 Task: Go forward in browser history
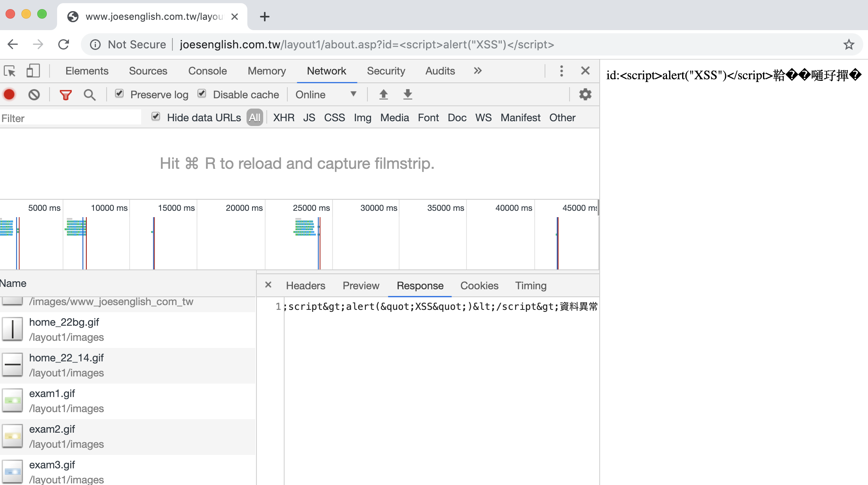click(38, 44)
